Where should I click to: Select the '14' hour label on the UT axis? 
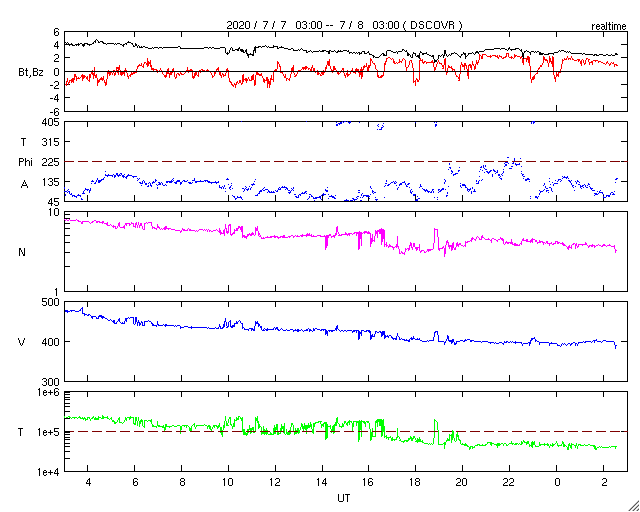[322, 483]
